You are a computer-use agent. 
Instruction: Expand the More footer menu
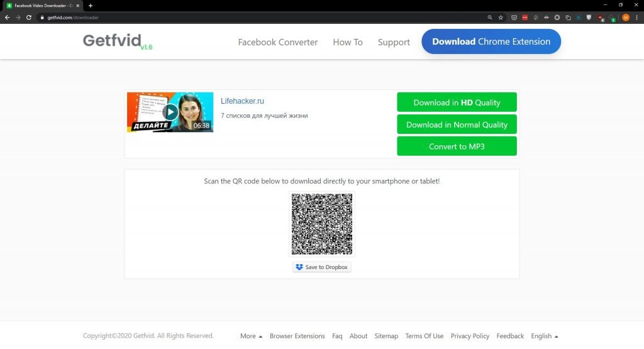tap(252, 336)
